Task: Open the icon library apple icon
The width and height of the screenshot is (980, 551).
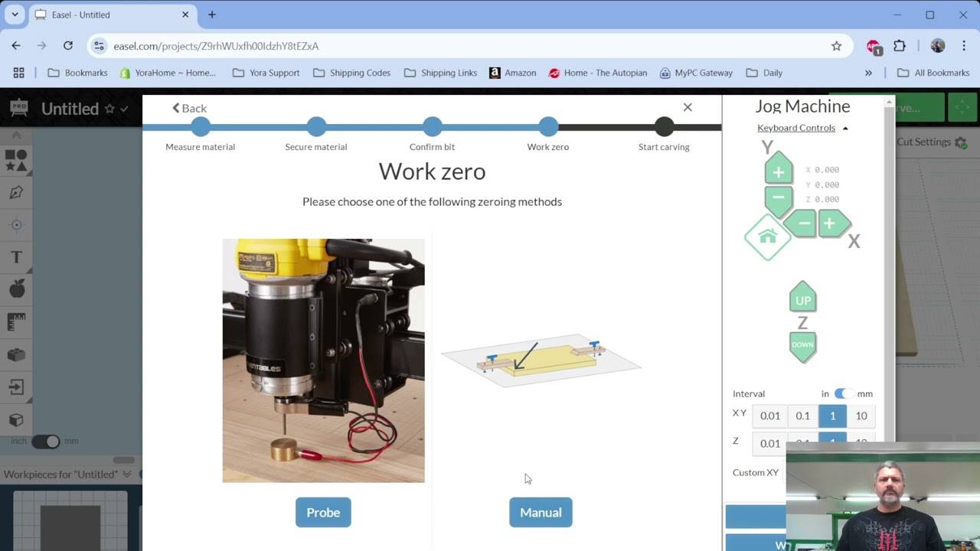Action: (x=16, y=289)
